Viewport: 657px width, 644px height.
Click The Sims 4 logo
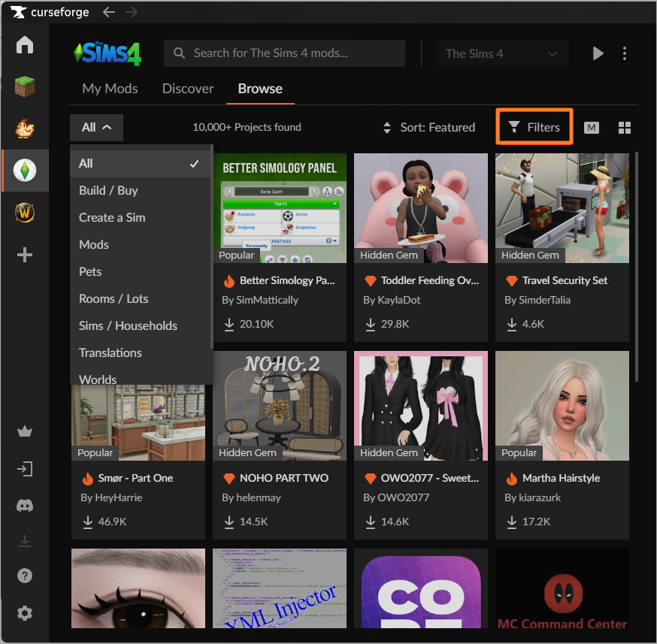click(107, 53)
